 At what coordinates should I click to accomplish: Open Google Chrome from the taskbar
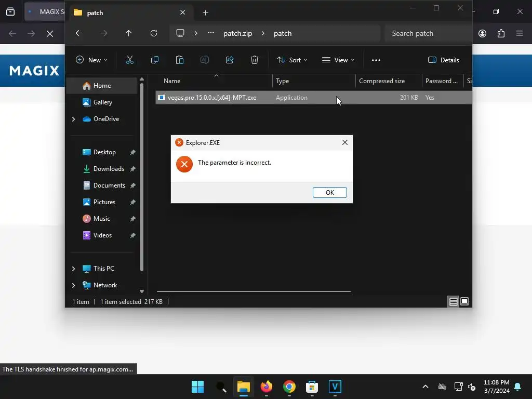[289, 387]
